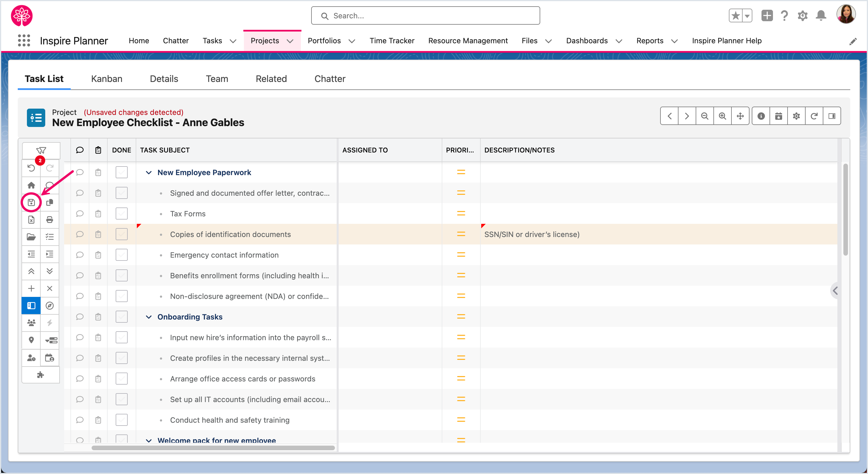Viewport: 868px width, 474px height.
Task: Click the global actions plus button
Action: [x=767, y=15]
